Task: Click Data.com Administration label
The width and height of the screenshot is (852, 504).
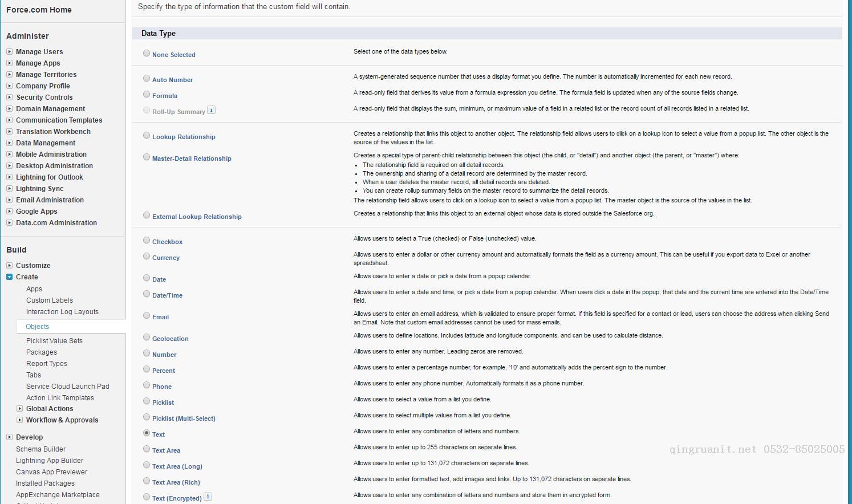Action: 56,223
